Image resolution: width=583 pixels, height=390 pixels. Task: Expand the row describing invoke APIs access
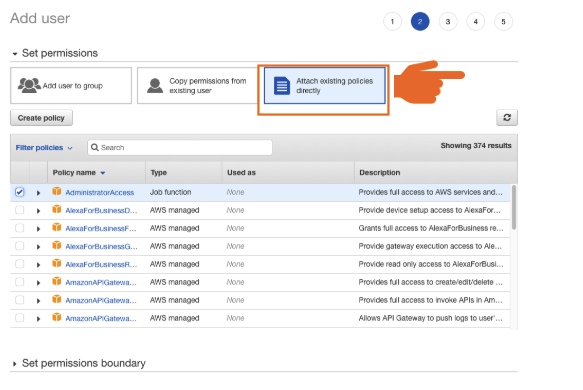(x=38, y=300)
